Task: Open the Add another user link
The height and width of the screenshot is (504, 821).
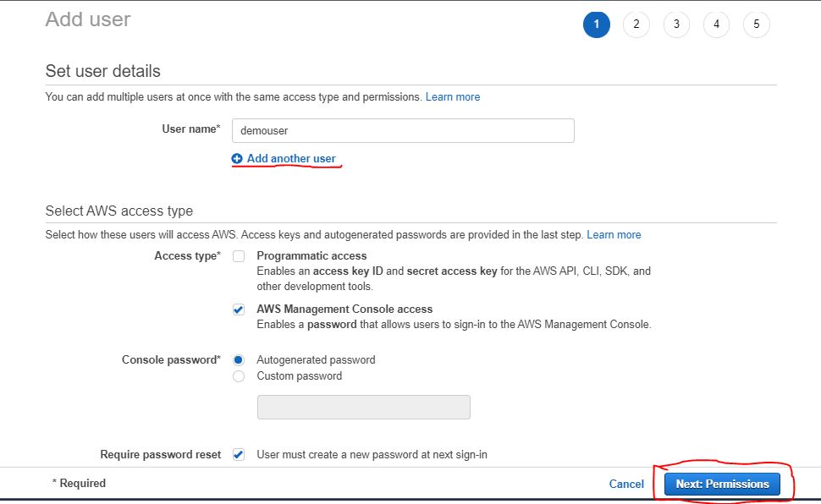Action: pyautogui.click(x=291, y=159)
